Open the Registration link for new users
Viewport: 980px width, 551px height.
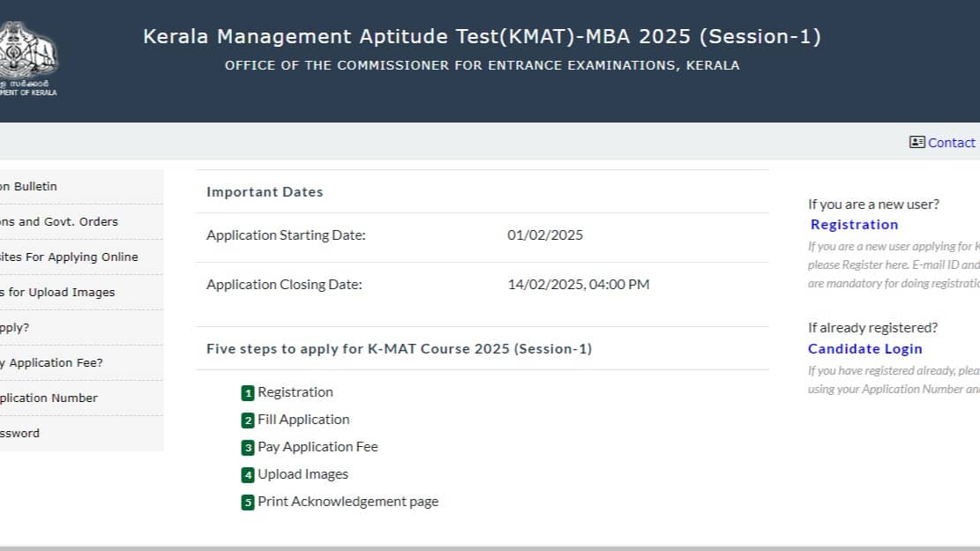coord(853,224)
